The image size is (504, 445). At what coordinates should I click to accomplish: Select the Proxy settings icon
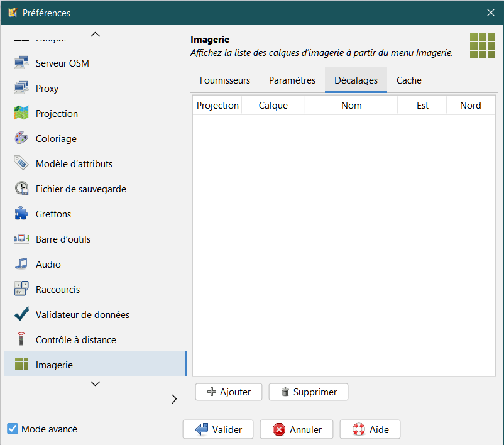tap(21, 88)
